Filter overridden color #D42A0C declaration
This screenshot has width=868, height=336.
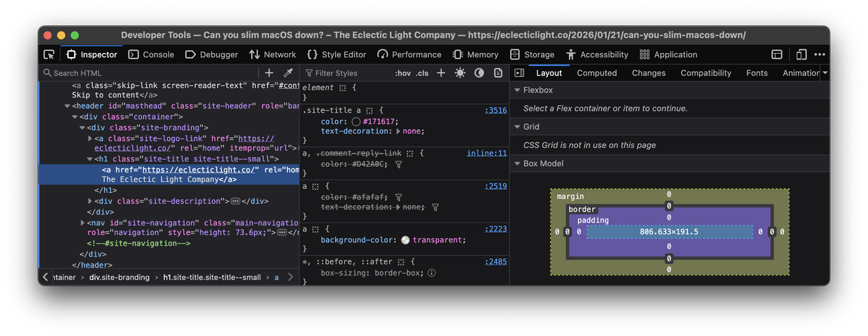[399, 164]
